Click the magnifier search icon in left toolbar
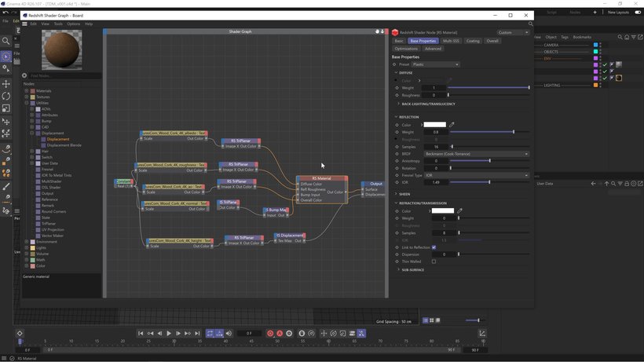The height and width of the screenshot is (362, 644). [5, 41]
